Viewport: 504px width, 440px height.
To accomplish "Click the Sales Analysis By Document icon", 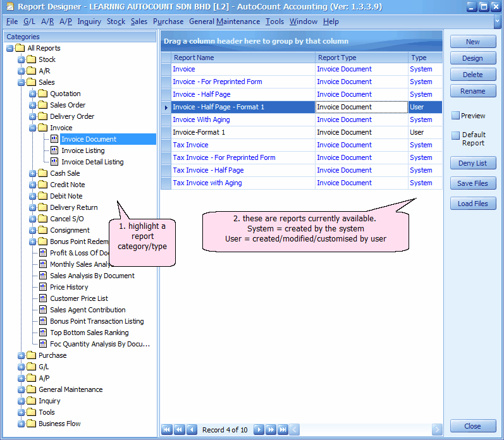I will (x=43, y=276).
